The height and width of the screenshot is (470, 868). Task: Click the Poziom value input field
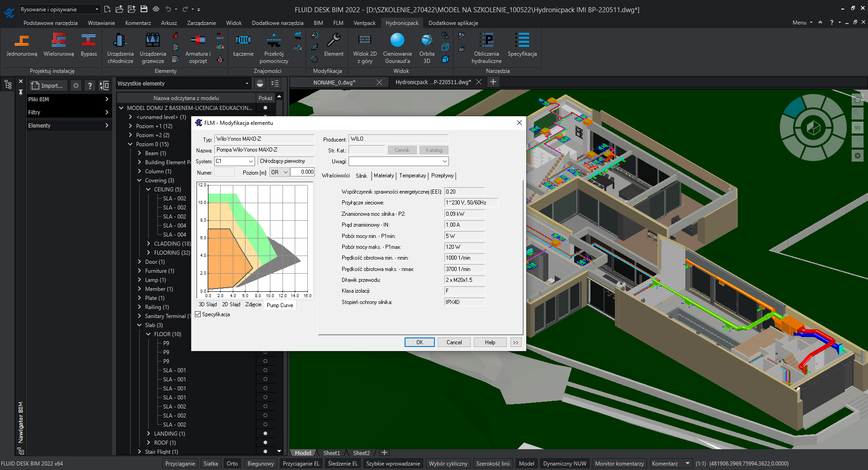(x=302, y=172)
